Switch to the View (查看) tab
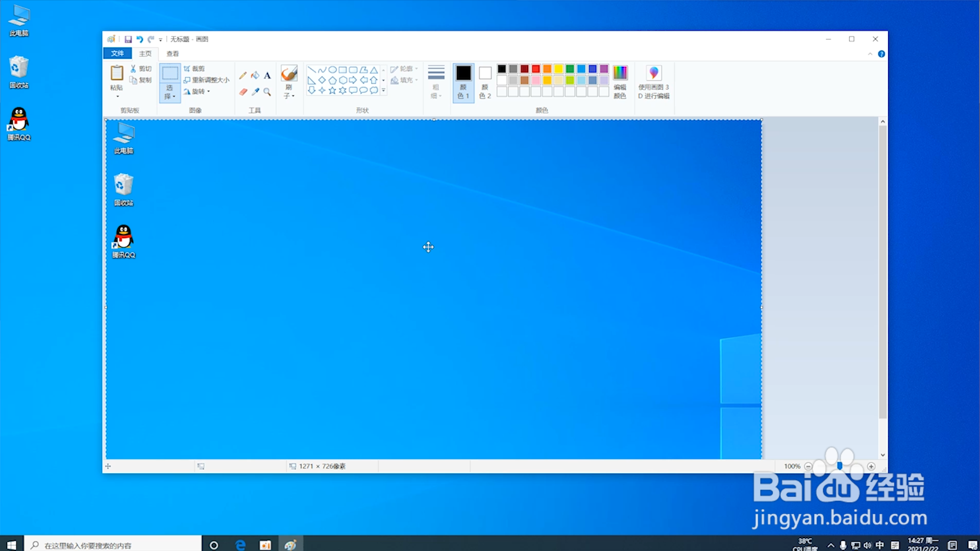This screenshot has width=980, height=551. coord(173,54)
